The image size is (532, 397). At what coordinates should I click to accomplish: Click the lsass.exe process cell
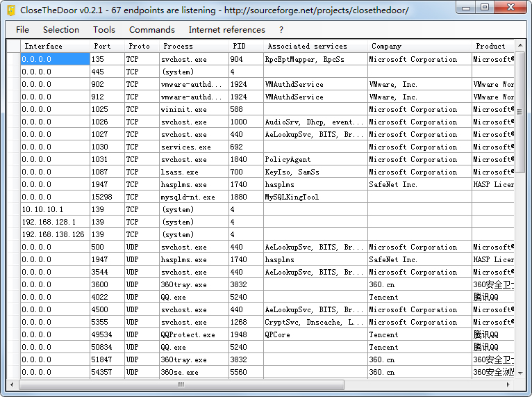(x=194, y=172)
